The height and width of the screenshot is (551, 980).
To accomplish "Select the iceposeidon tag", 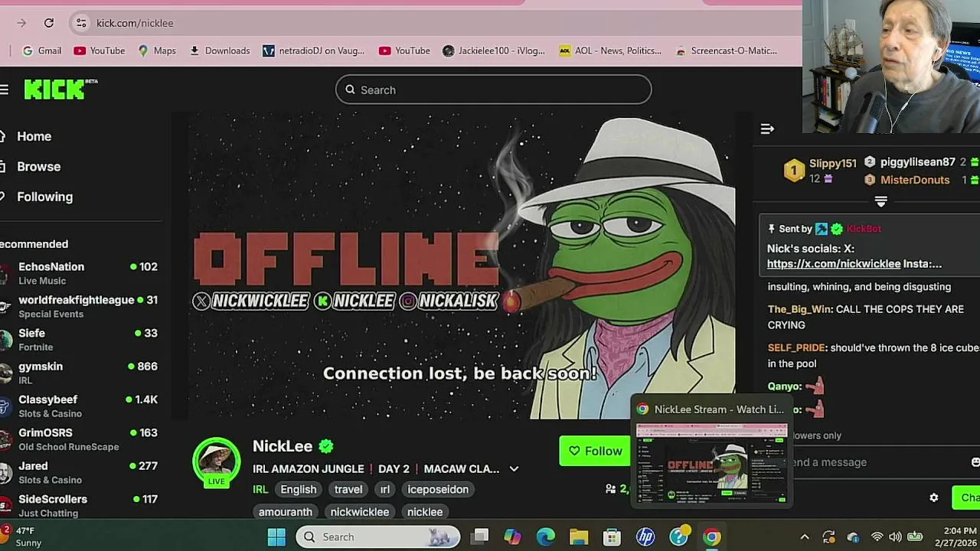I will pyautogui.click(x=438, y=489).
